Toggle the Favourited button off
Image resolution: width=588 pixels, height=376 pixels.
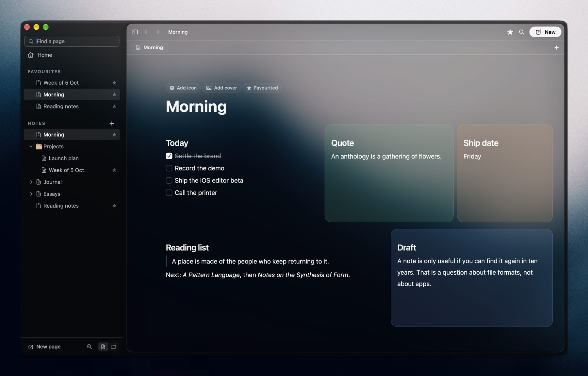pyautogui.click(x=262, y=88)
